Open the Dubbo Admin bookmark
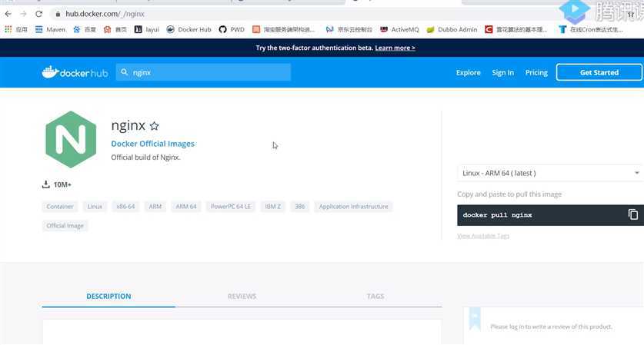Viewport: 644px width, 345px height. pyautogui.click(x=452, y=29)
